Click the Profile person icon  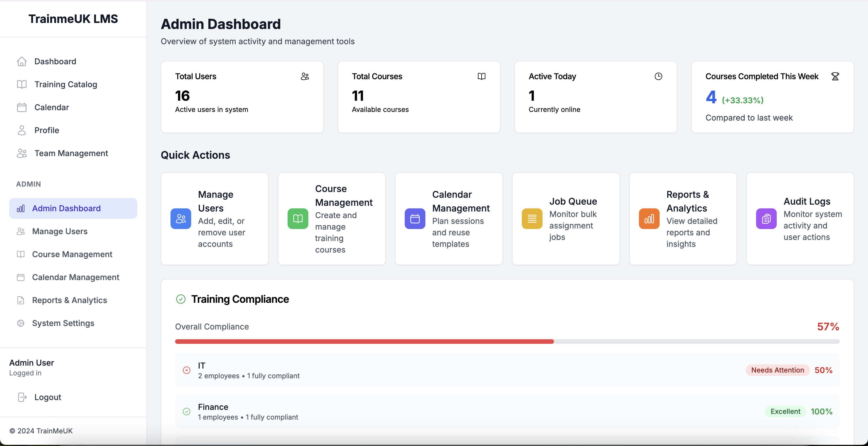pos(22,130)
